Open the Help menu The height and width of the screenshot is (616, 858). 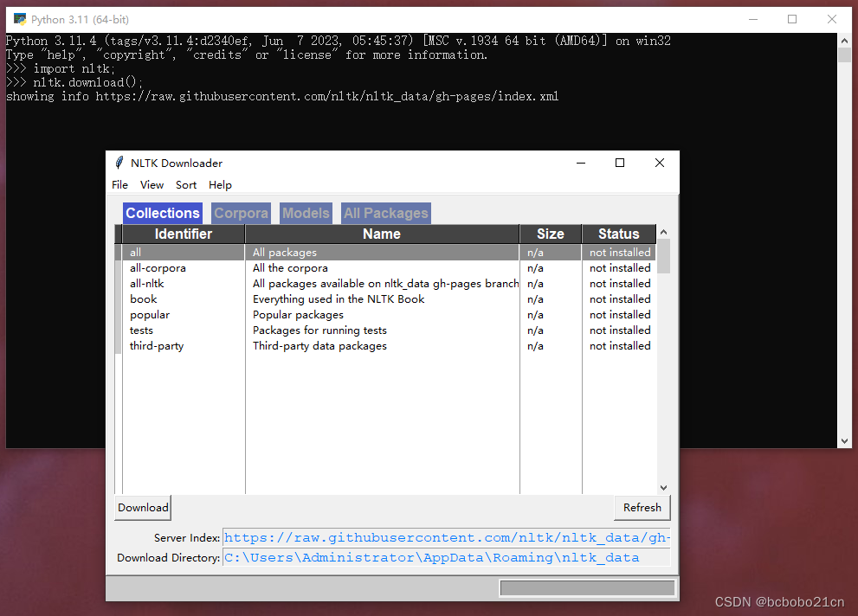click(x=220, y=185)
